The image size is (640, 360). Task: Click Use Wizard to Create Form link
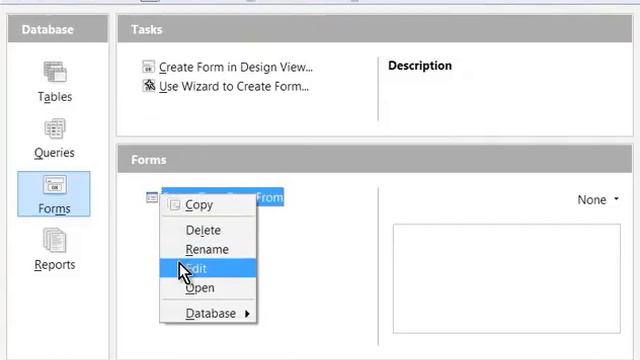click(x=234, y=87)
